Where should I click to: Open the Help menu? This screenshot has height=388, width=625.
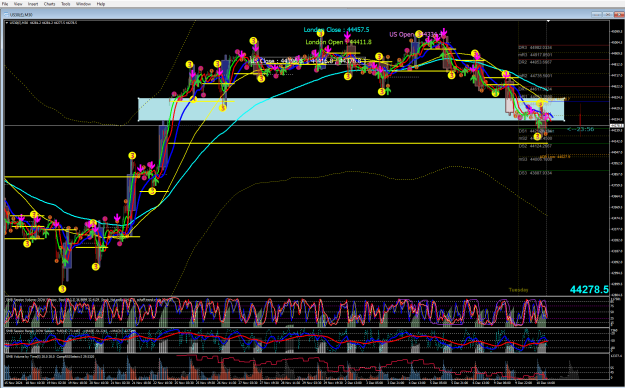(x=101, y=4)
